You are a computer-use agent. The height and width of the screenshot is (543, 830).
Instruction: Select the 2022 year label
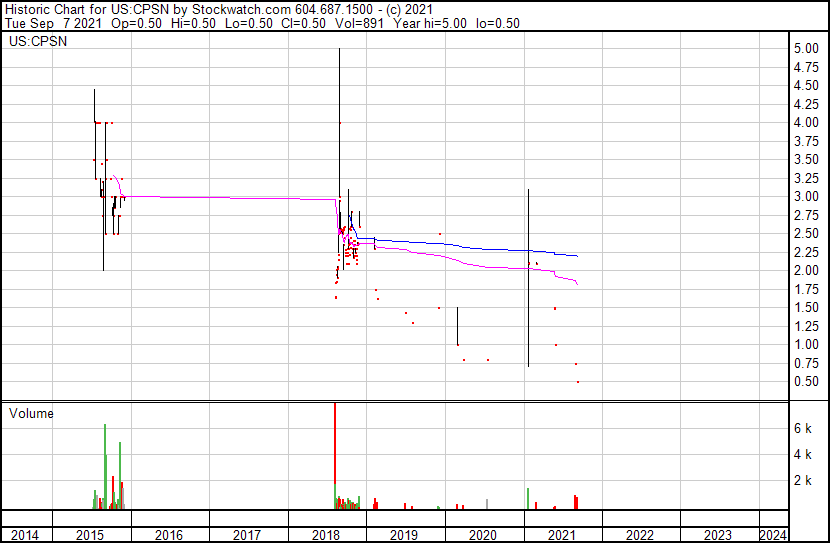pyautogui.click(x=640, y=535)
